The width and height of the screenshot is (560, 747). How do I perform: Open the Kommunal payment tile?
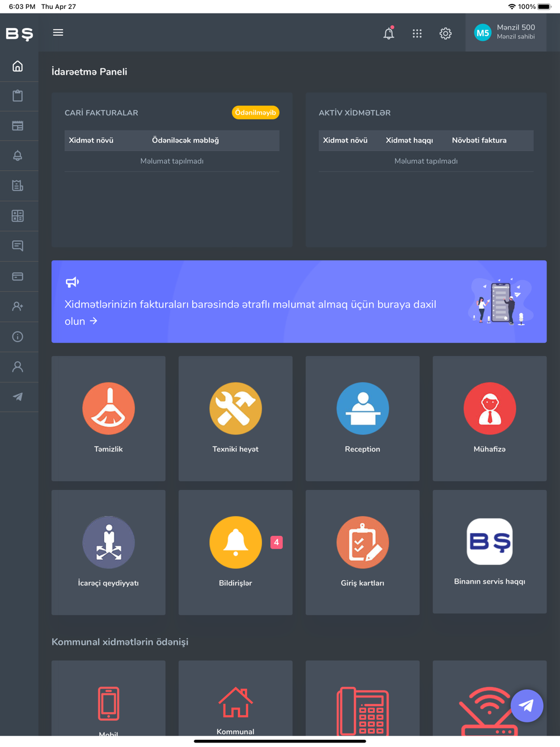pyautogui.click(x=235, y=698)
